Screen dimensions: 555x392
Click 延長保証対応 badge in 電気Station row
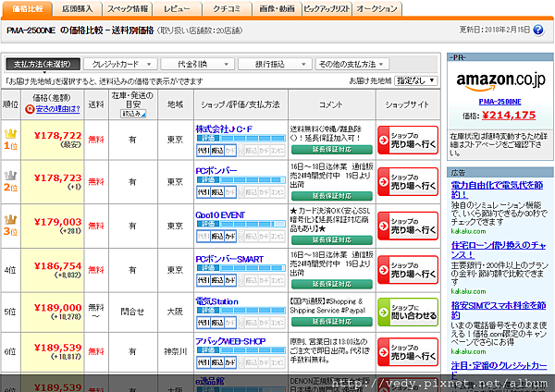click(332, 322)
